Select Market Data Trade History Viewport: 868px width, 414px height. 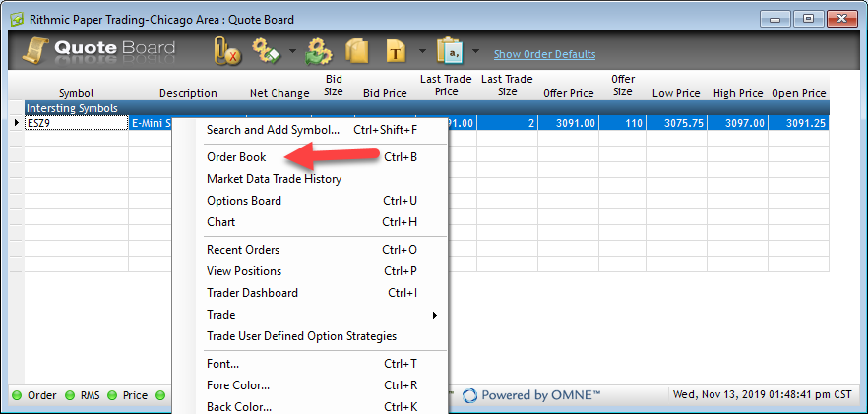pos(312,179)
